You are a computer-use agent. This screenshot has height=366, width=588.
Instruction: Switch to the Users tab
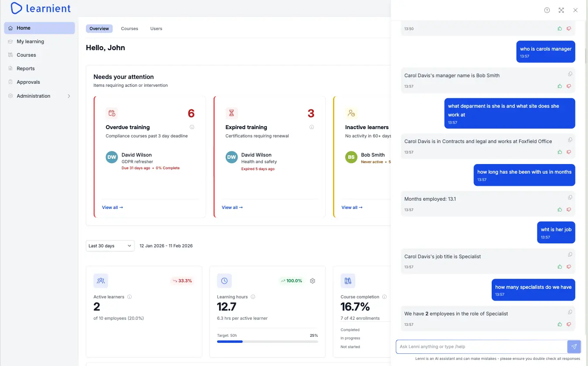156,28
